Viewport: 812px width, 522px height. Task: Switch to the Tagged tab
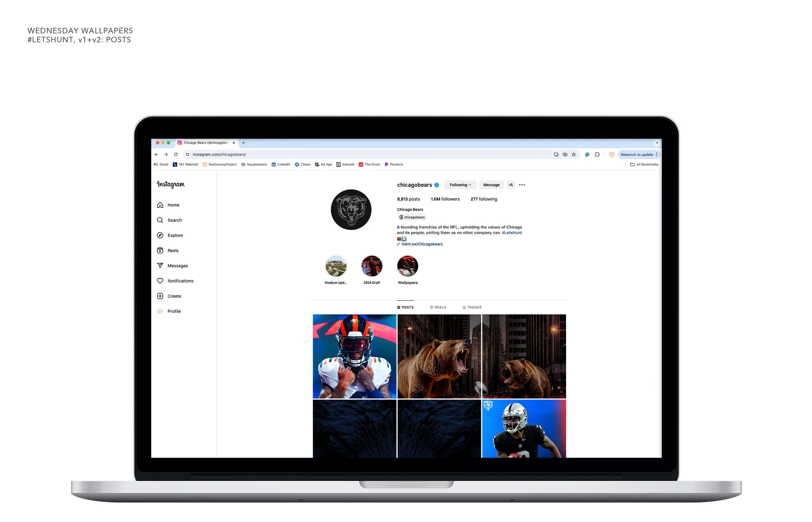472,308
